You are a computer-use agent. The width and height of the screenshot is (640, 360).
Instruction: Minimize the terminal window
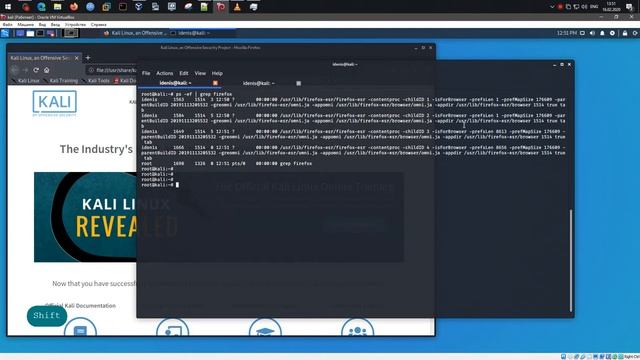554,64
